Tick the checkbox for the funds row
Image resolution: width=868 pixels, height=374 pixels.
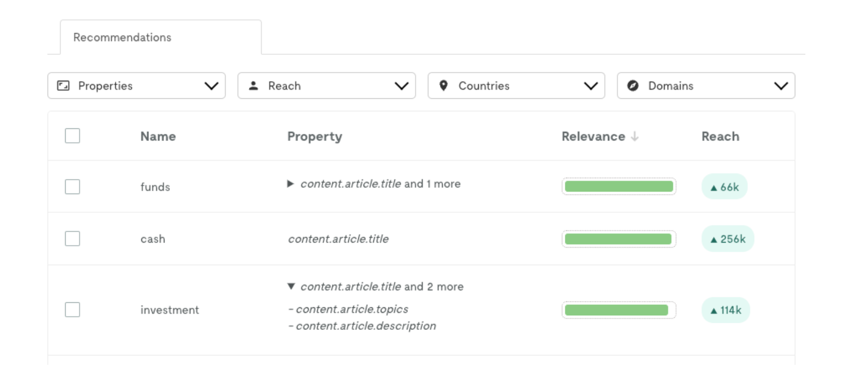pos(73,186)
